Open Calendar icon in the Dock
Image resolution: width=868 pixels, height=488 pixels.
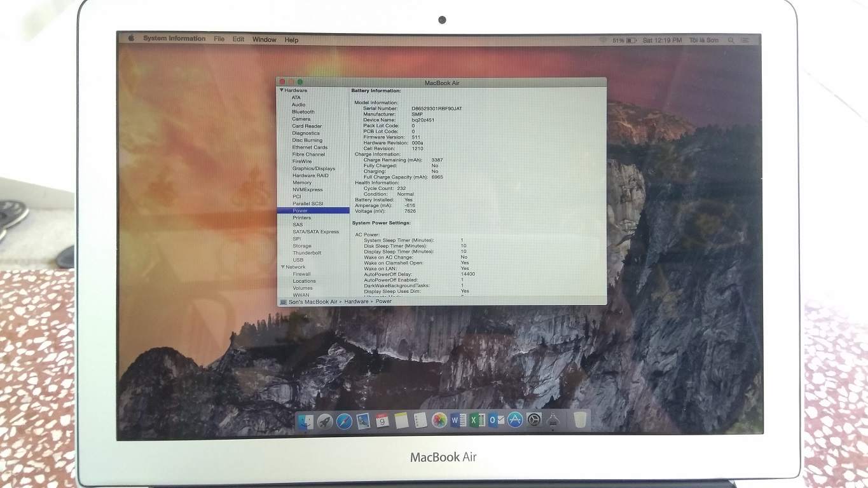382,420
